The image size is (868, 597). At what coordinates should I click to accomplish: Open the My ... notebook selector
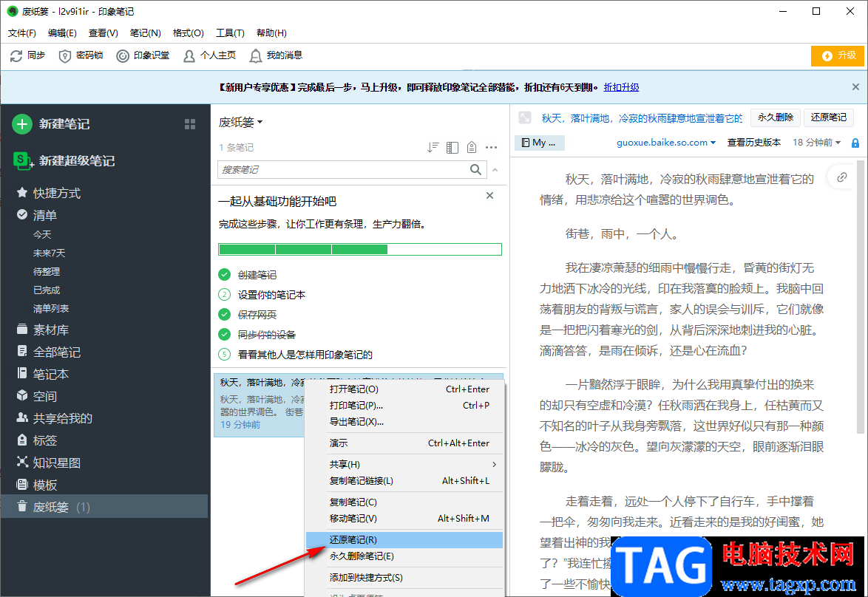[540, 143]
